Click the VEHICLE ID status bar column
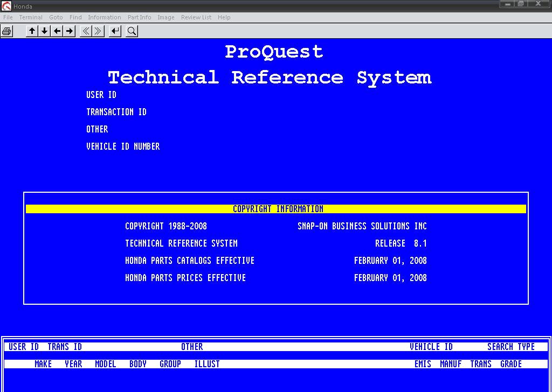The image size is (552, 392). [431, 347]
